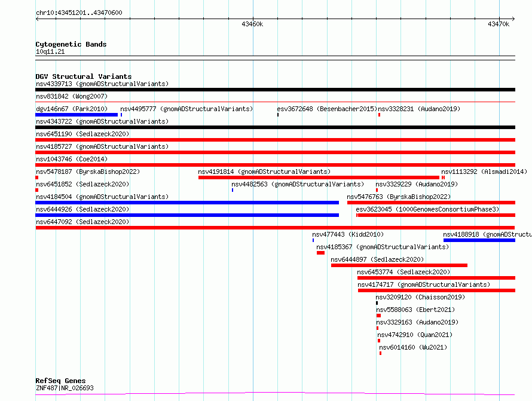Open nsv4185727 gnomAD variant label
Image resolution: width=532 pixels, height=401 pixels.
[x=102, y=146]
